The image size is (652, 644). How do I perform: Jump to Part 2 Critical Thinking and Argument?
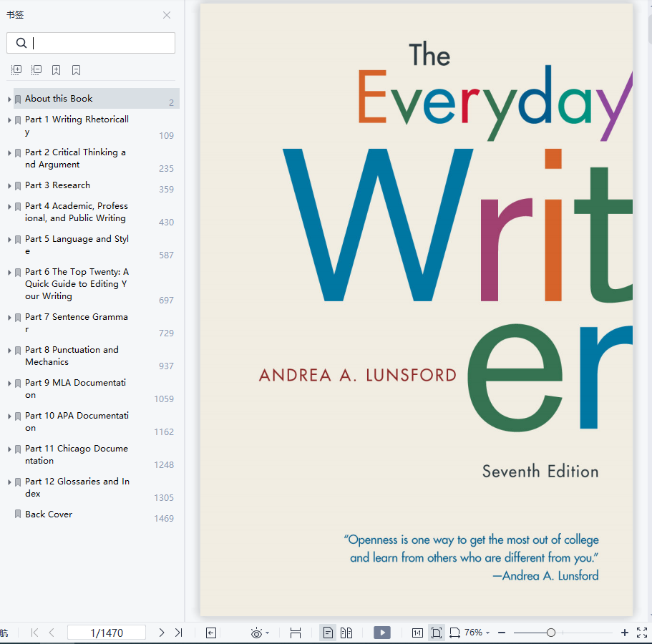[75, 158]
